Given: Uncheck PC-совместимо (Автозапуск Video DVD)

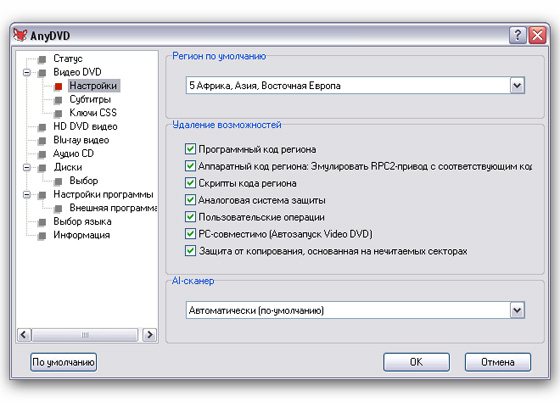Looking at the screenshot, I should (190, 233).
